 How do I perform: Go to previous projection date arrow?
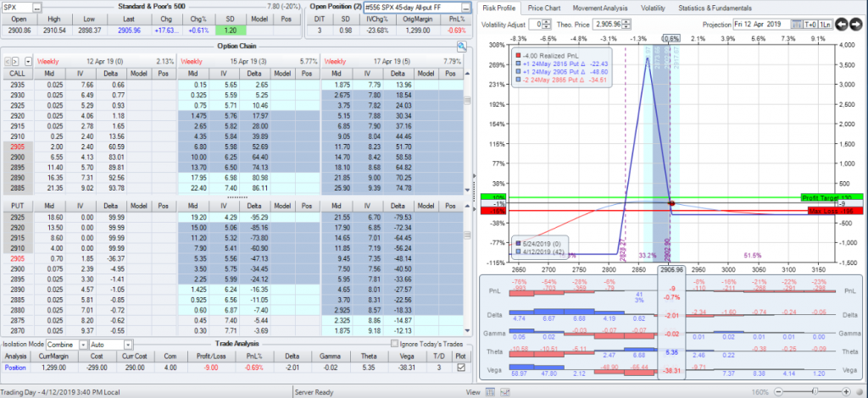point(842,25)
